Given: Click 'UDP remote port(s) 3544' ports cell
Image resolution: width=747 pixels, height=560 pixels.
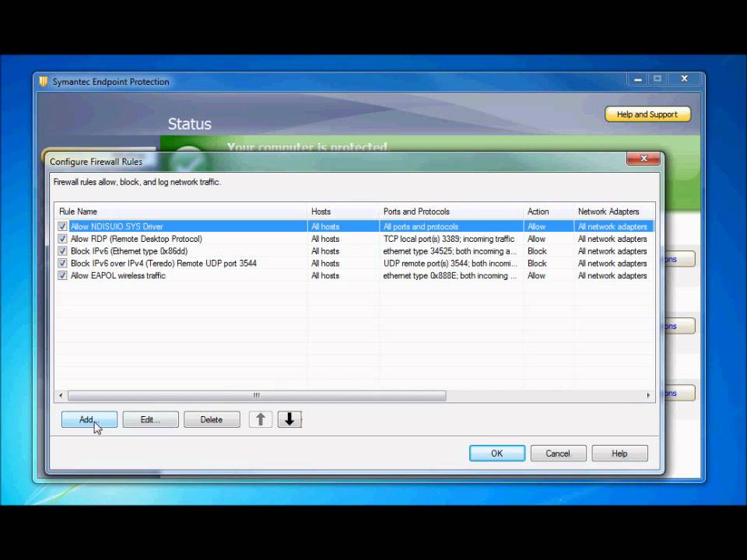Looking at the screenshot, I should (x=451, y=264).
